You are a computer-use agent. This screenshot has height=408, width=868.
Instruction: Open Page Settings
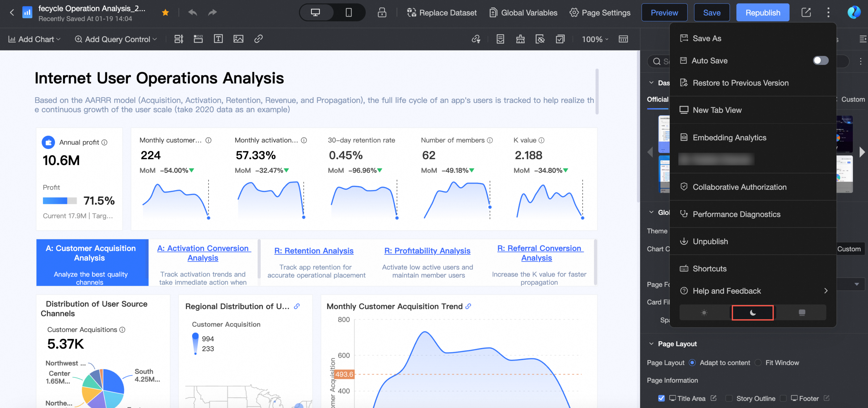pos(600,13)
